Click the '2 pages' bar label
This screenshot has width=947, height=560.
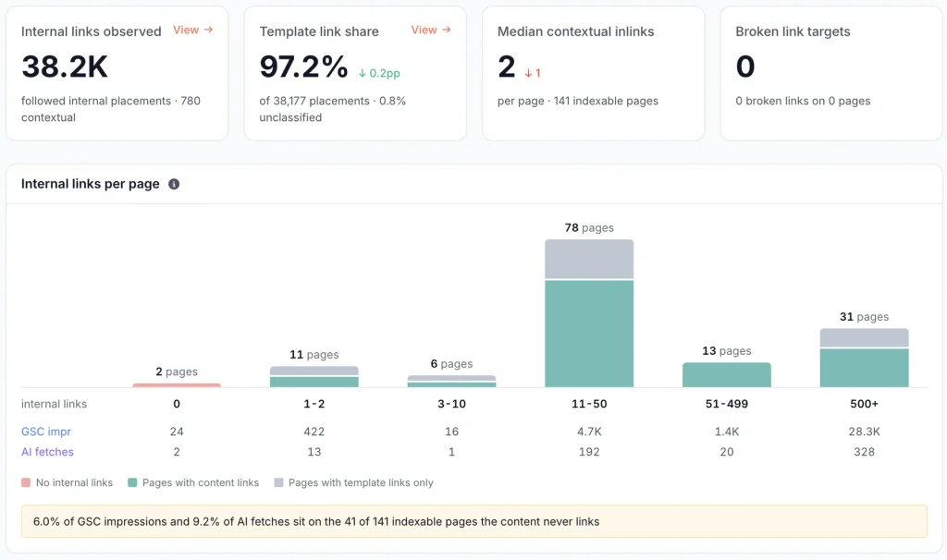tap(177, 371)
